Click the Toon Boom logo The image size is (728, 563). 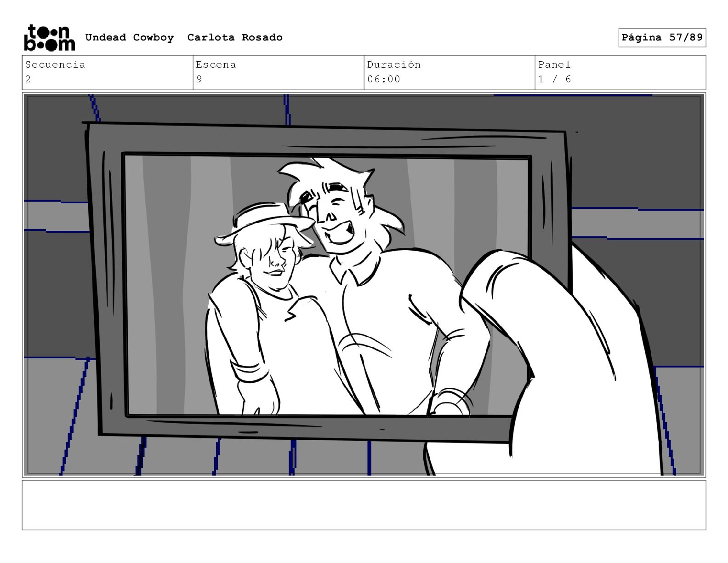(49, 37)
